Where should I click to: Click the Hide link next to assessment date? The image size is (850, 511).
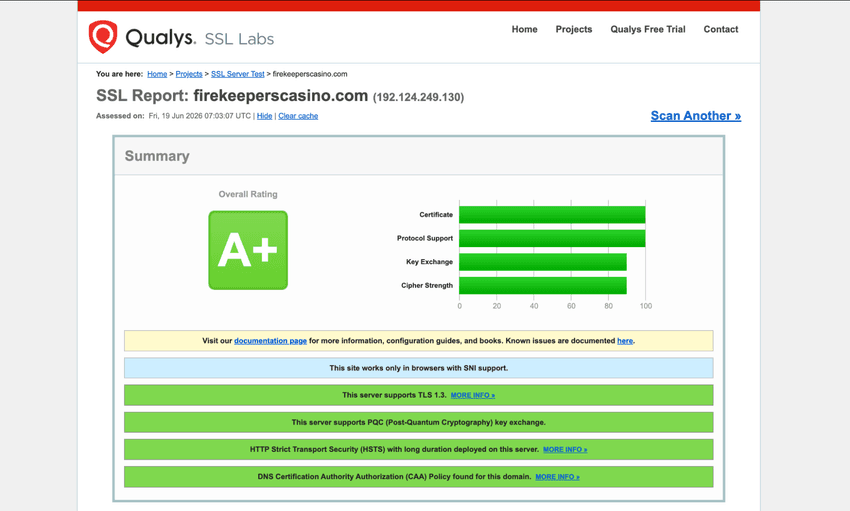[265, 116]
